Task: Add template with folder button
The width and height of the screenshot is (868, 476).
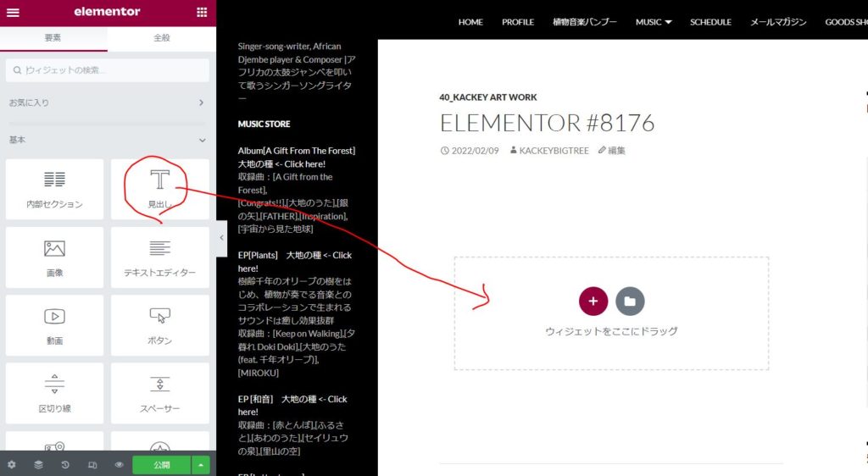Action: tap(630, 302)
